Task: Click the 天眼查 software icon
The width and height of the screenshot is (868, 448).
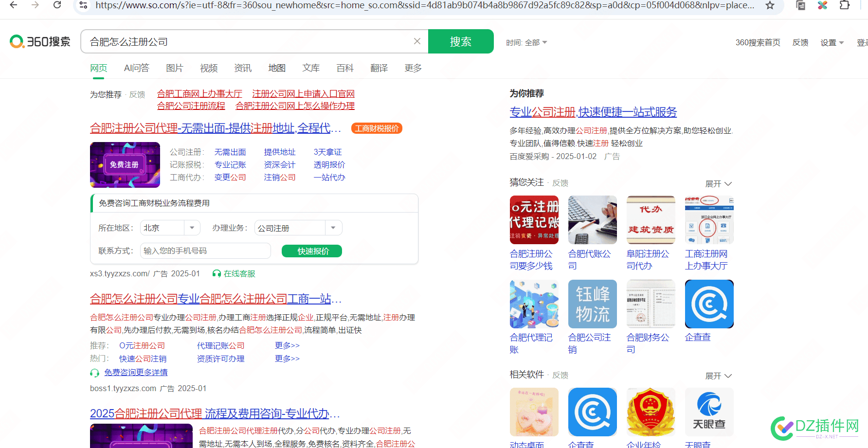Action: point(709,412)
